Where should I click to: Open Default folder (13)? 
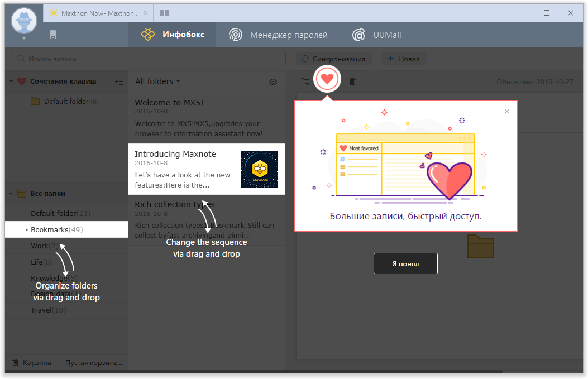tap(61, 213)
